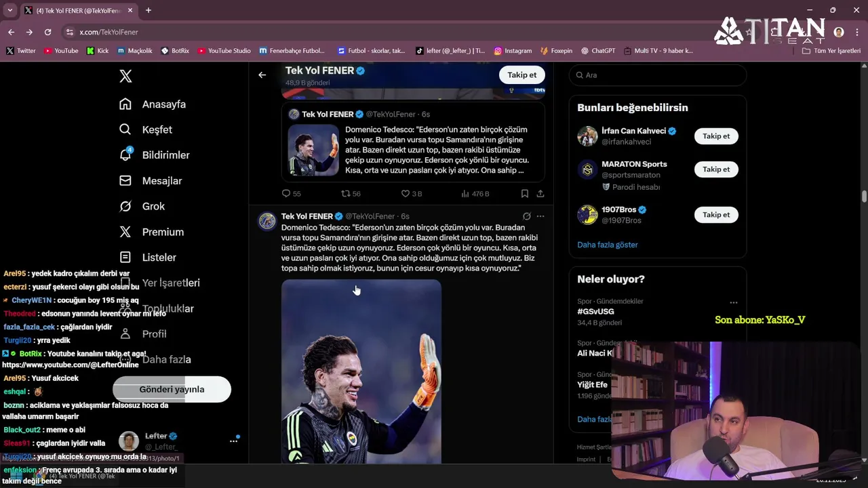
Task: Click the magnifier Keşfet icon
Action: [x=125, y=129]
